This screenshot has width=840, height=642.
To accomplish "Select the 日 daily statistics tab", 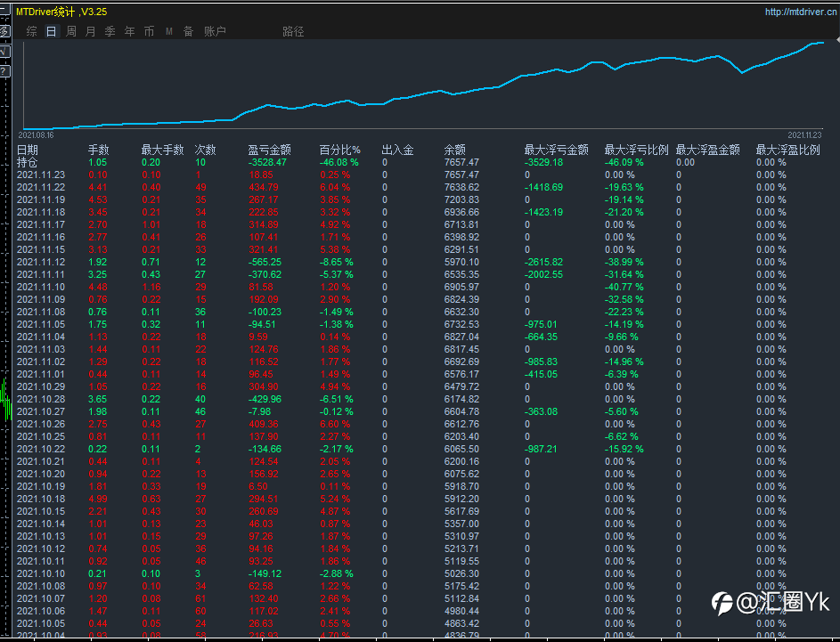I will pos(51,31).
